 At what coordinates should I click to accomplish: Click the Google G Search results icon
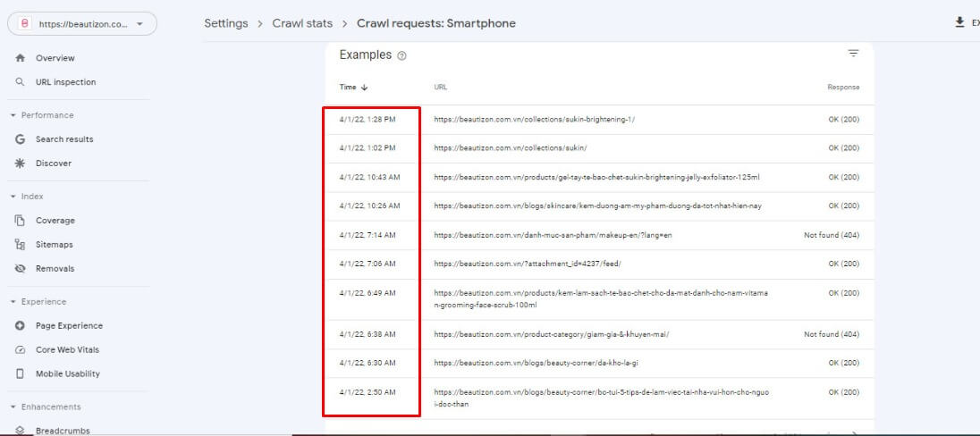click(x=20, y=139)
